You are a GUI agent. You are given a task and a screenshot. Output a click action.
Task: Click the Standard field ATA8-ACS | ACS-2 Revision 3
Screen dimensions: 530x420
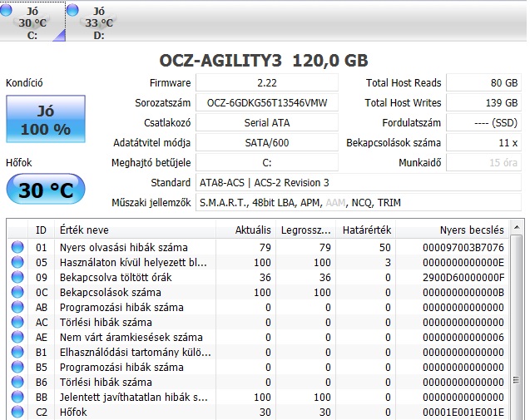pos(359,183)
